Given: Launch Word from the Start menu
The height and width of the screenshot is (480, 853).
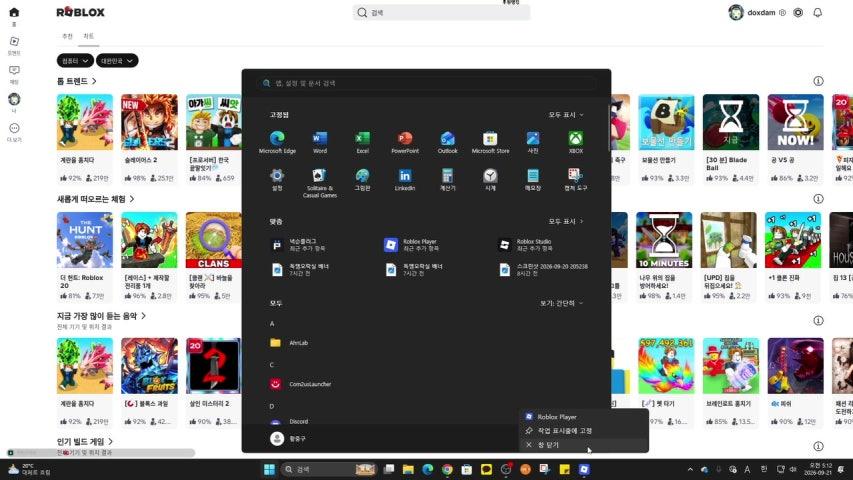Looking at the screenshot, I should tap(320, 142).
